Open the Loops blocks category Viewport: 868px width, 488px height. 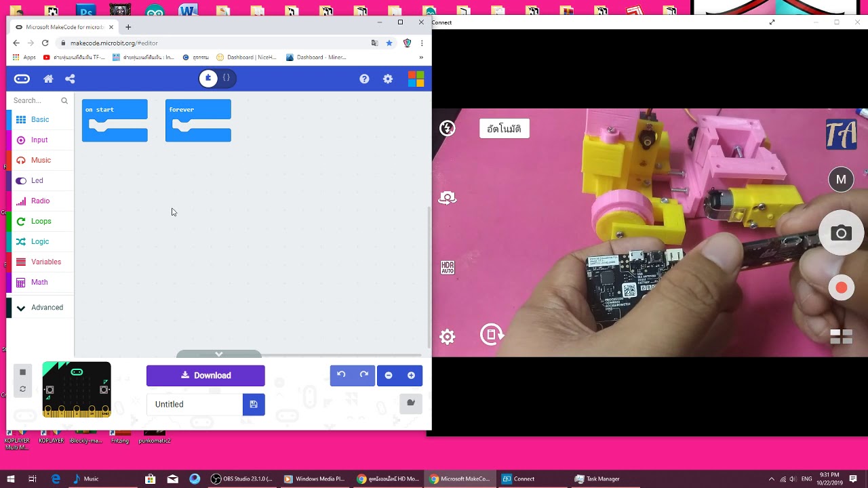[x=41, y=221]
